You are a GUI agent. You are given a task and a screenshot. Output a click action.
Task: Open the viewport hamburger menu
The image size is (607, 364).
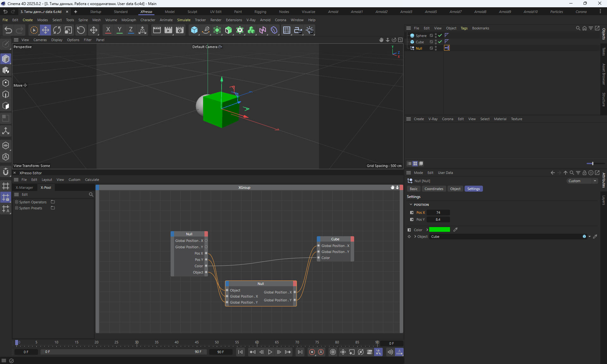[16, 40]
